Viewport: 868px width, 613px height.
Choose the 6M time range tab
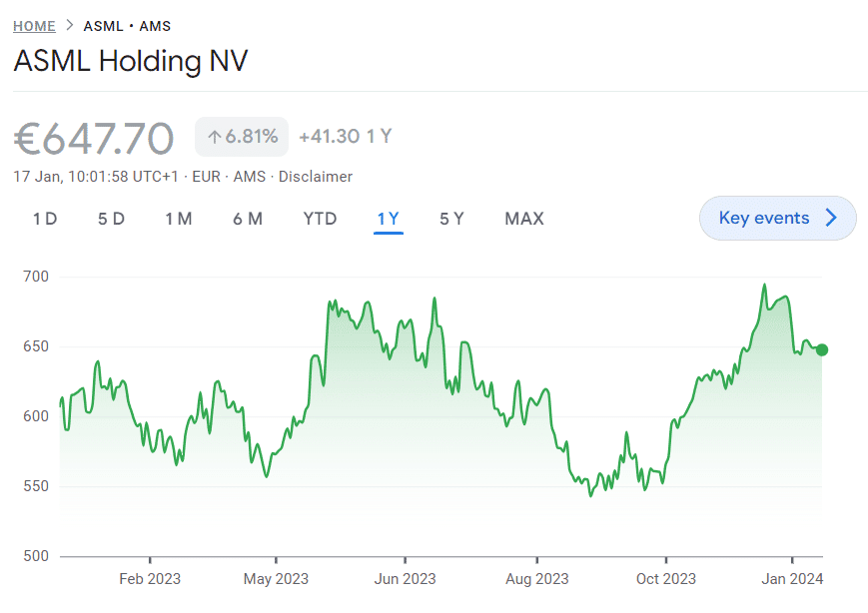pos(248,219)
